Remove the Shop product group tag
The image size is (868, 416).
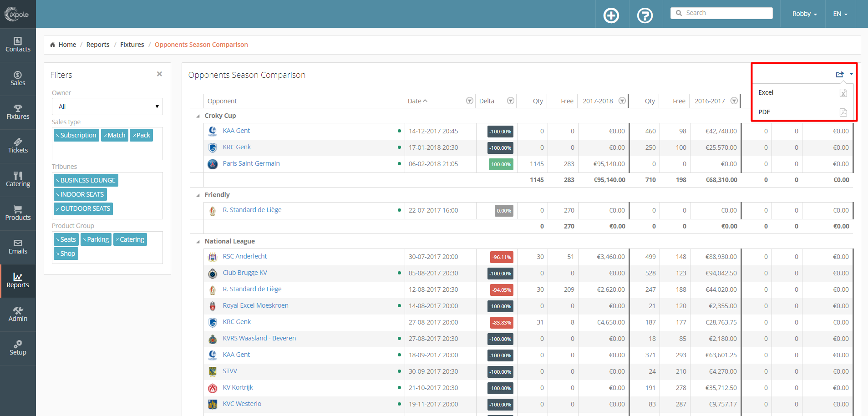click(x=58, y=254)
